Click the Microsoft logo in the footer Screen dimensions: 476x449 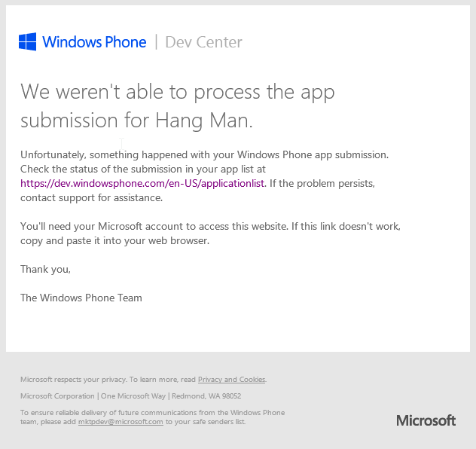426,420
